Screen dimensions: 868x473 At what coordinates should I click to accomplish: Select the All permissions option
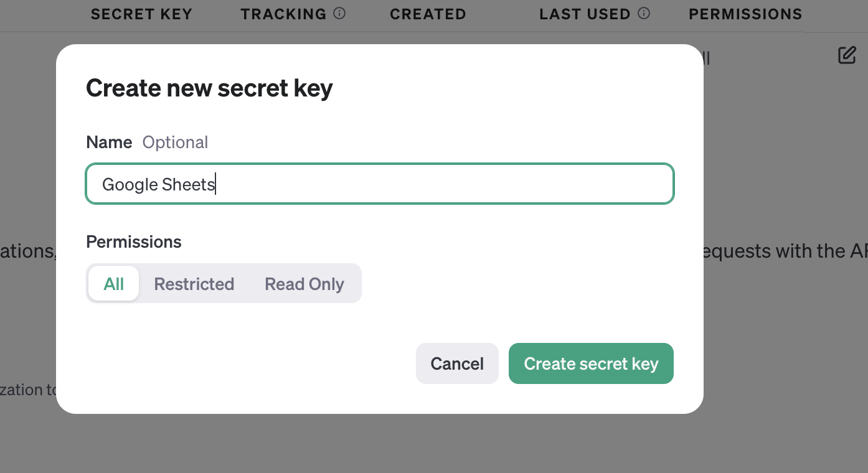pos(114,284)
